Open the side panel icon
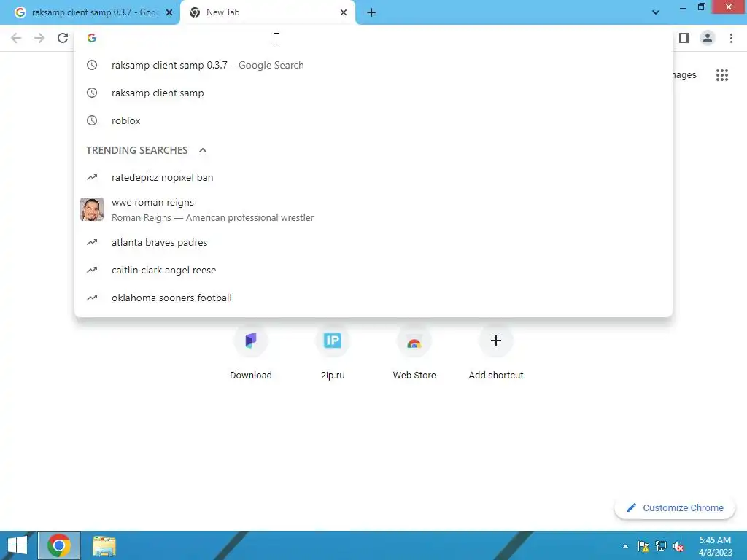Screen dimensions: 747x560 (x=684, y=38)
